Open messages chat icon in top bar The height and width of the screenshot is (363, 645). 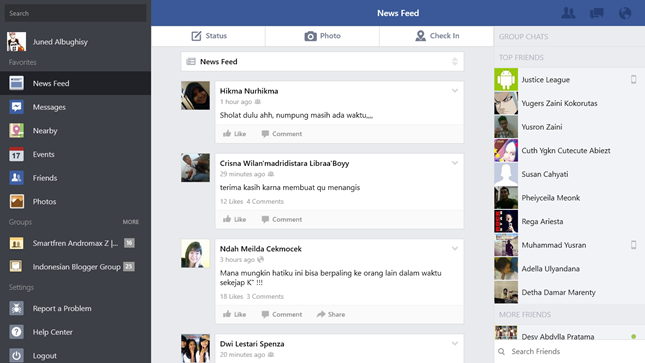(x=596, y=13)
